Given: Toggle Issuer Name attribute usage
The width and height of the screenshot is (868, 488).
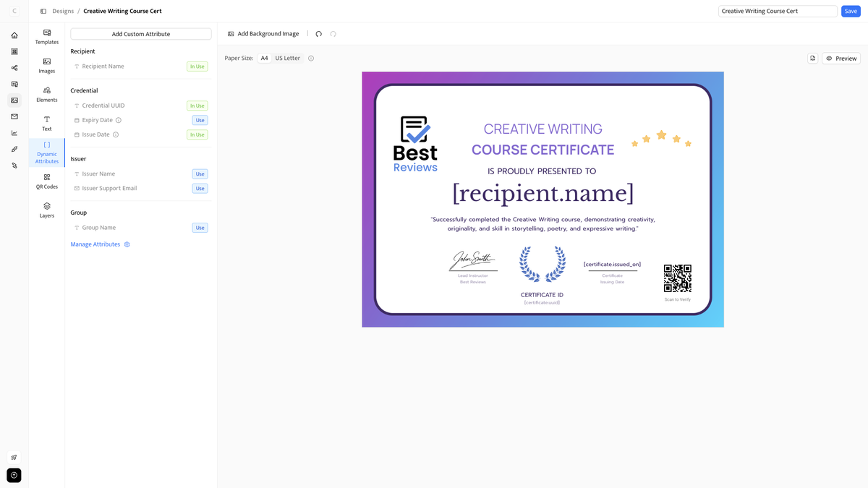Looking at the screenshot, I should click(x=200, y=174).
